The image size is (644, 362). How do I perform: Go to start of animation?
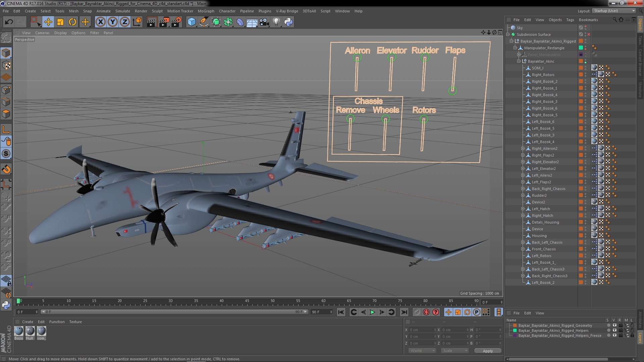341,312
